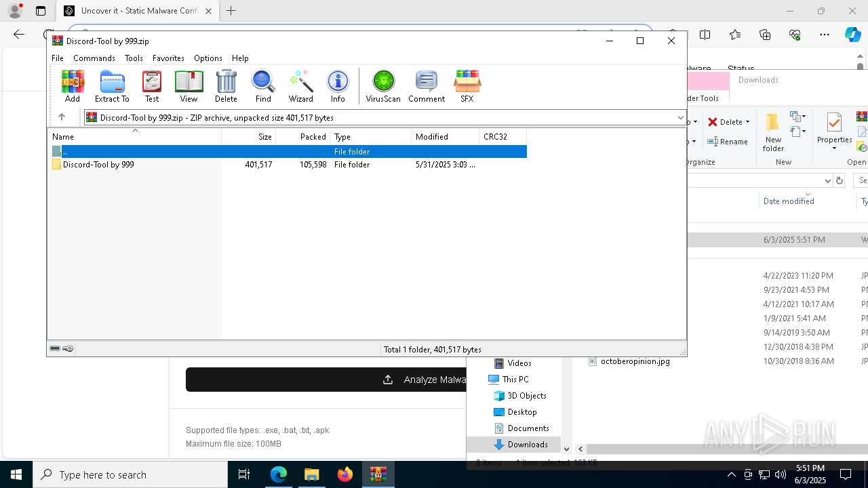Show archive Info
This screenshot has width=868, height=488.
338,86
